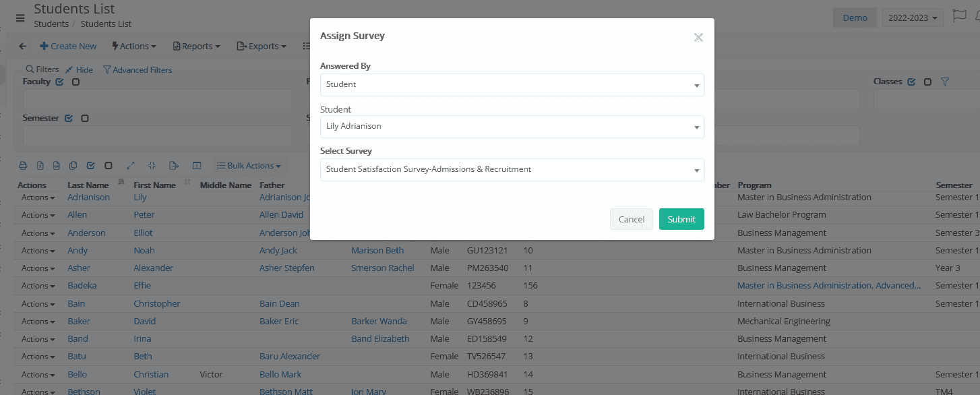Open the 2022-2023 academic year dropdown
980x395 pixels.
click(x=913, y=18)
